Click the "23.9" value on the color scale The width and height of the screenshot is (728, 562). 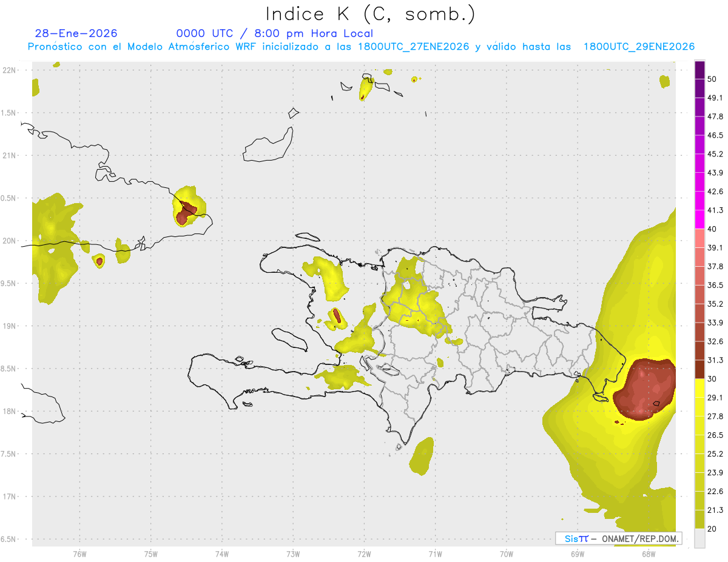[715, 473]
